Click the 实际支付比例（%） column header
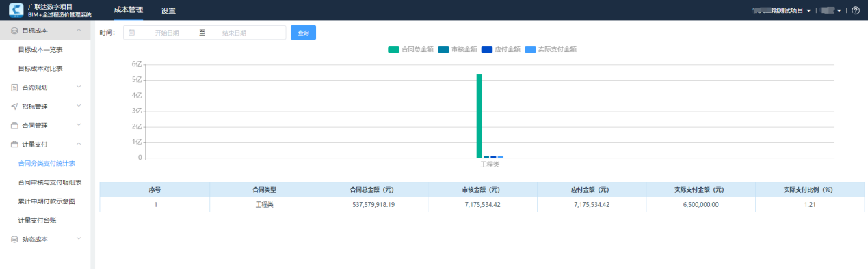Viewport: 868px width, 269px height. pyautogui.click(x=810, y=189)
